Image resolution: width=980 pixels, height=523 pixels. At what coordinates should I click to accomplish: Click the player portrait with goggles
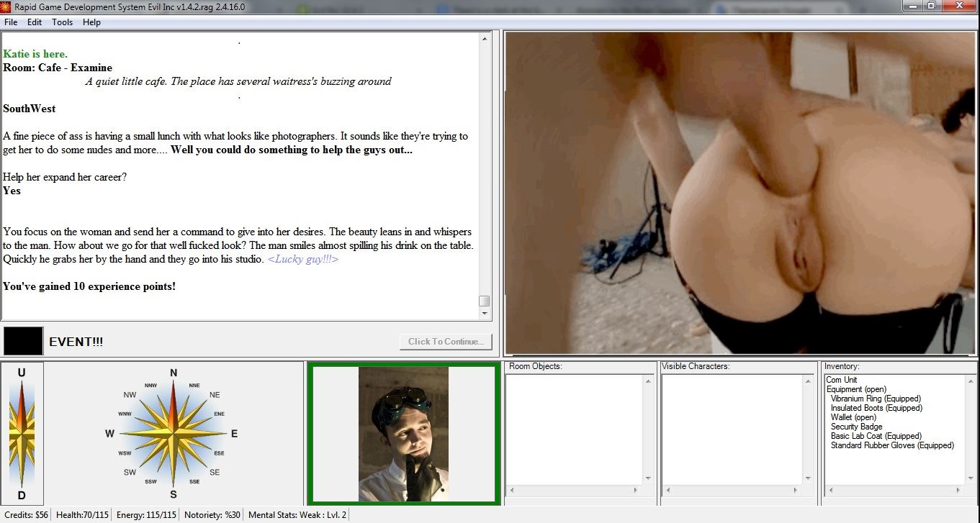point(403,434)
